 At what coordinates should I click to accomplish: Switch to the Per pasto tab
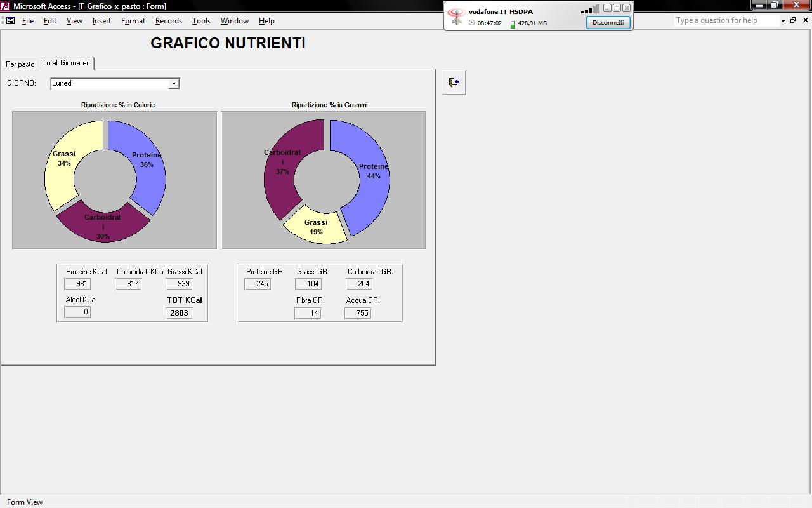(20, 64)
